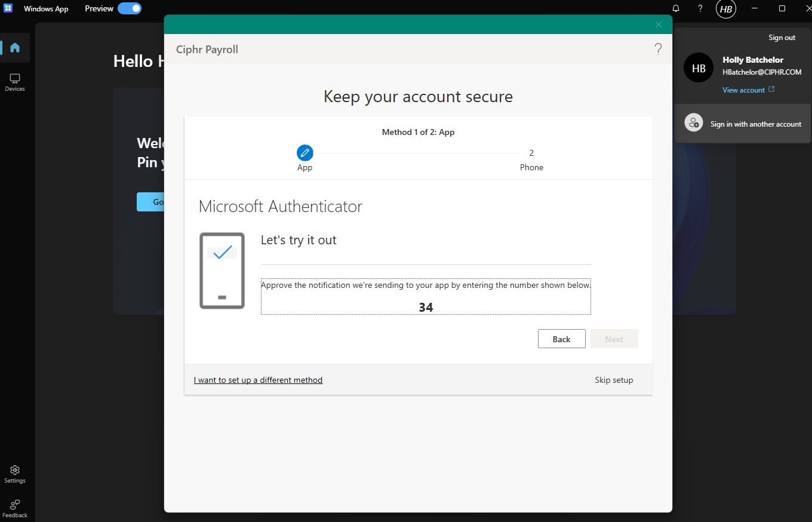Open View account link
Image resolution: width=812 pixels, height=522 pixels.
click(743, 90)
